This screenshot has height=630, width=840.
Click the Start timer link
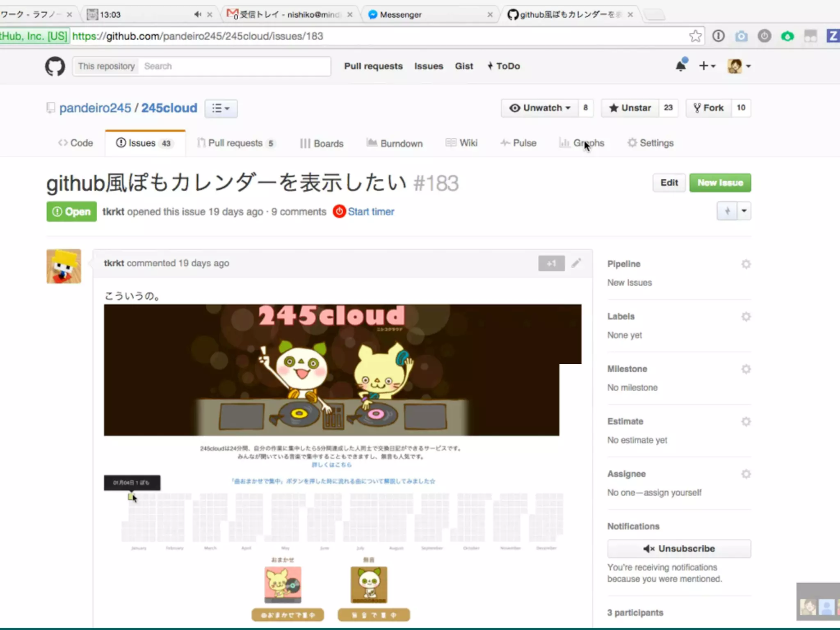(370, 212)
